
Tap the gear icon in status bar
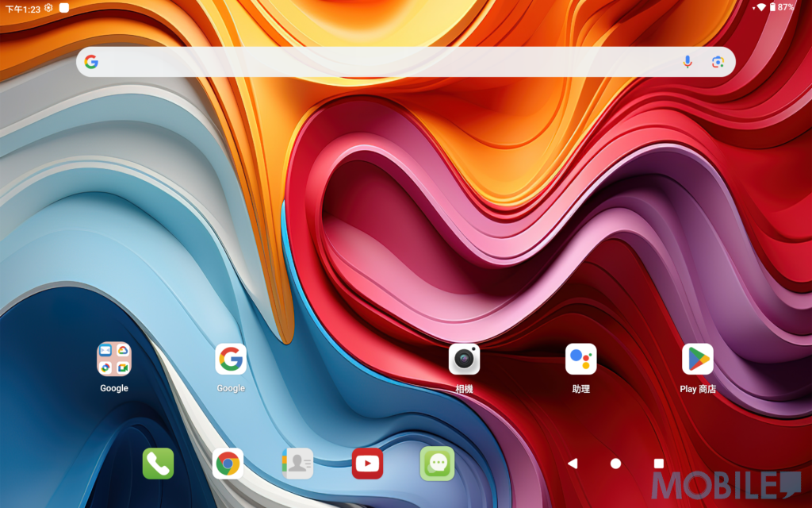click(49, 7)
